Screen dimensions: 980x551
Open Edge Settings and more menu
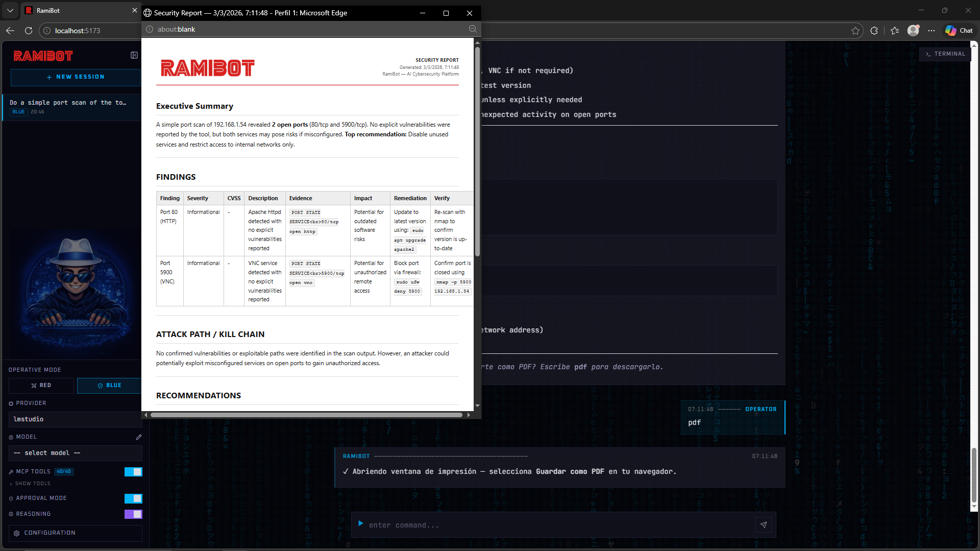click(932, 31)
